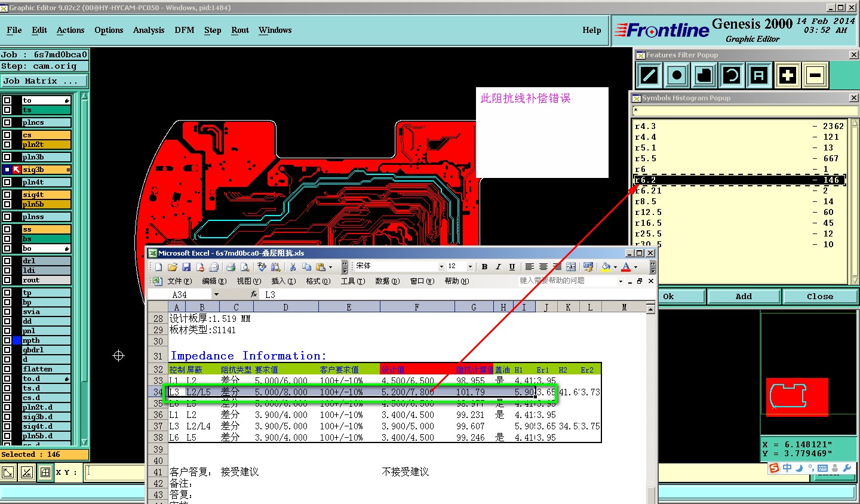860x504 pixels.
Task: Click the symbol filter field containing asterisk
Action: pyautogui.click(x=745, y=110)
